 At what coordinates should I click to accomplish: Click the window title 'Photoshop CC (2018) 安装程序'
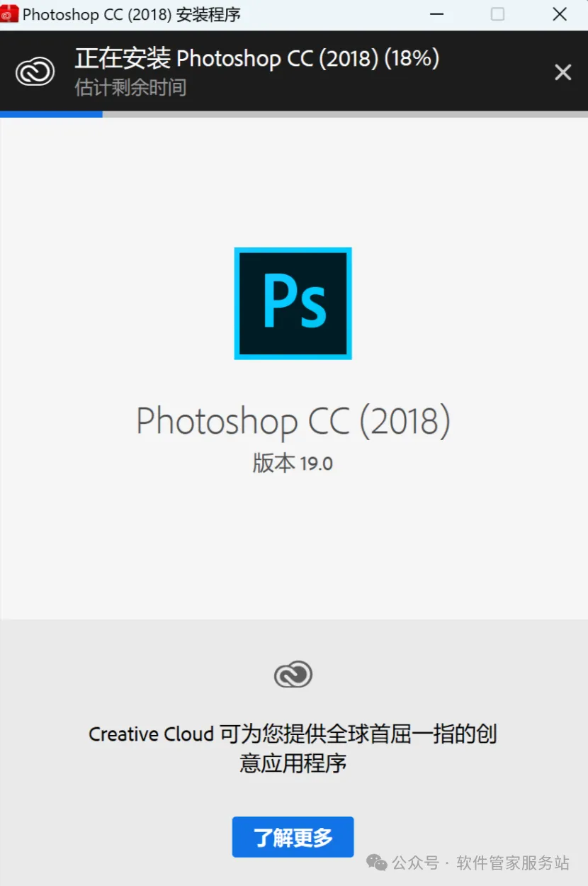tap(132, 14)
